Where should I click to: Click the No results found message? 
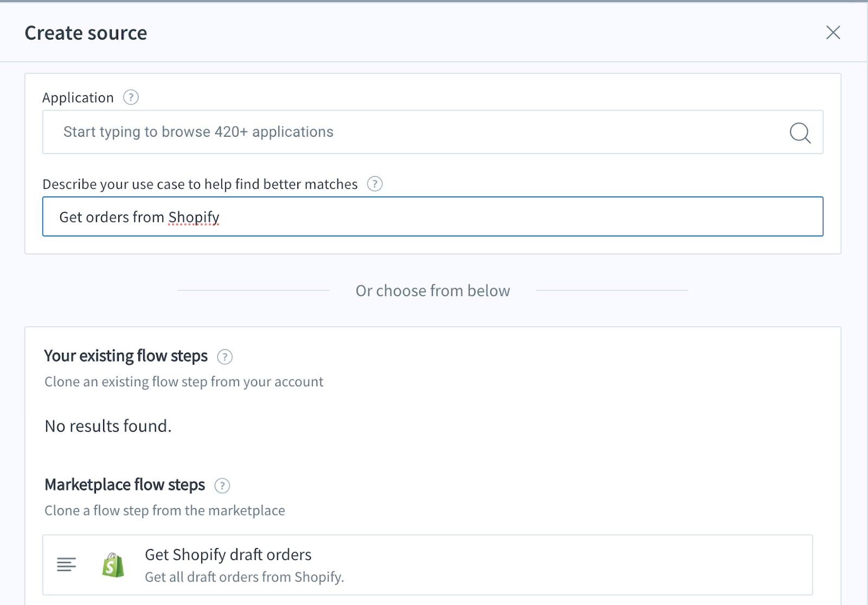pos(107,426)
